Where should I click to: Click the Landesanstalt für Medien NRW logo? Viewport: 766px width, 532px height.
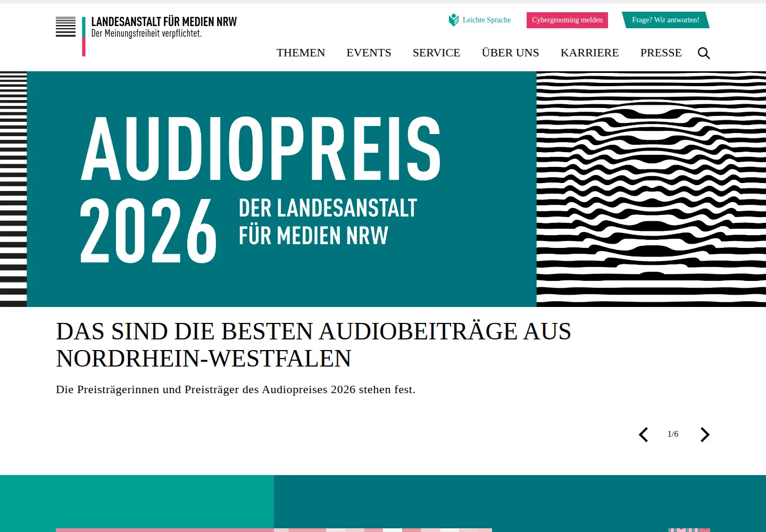[146, 36]
